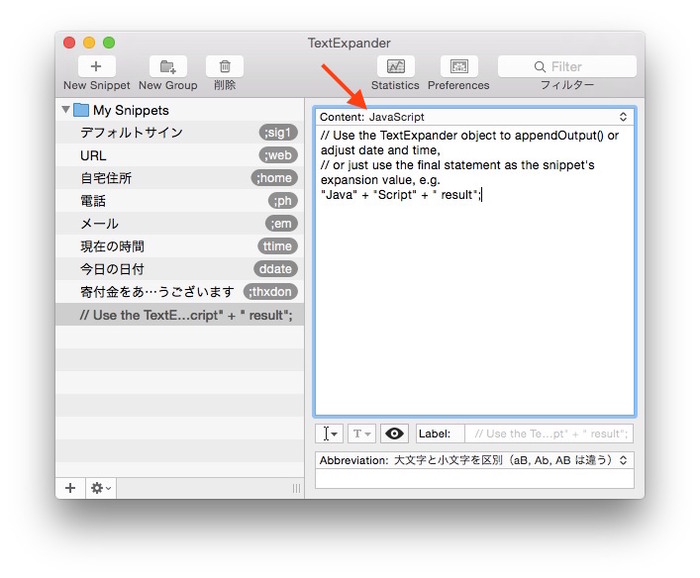Minimize the TextExpander window

[89, 42]
